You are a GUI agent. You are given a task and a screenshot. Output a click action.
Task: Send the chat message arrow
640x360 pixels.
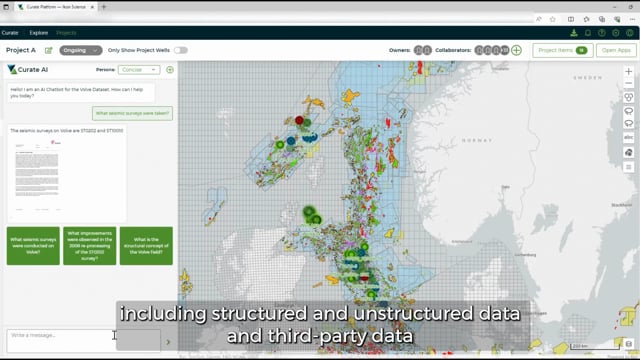click(168, 342)
